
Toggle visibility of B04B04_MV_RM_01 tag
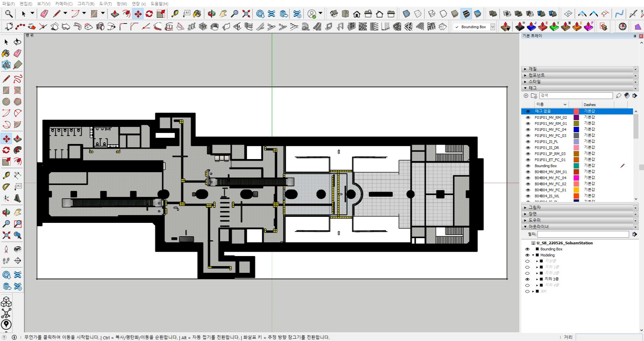tap(528, 172)
